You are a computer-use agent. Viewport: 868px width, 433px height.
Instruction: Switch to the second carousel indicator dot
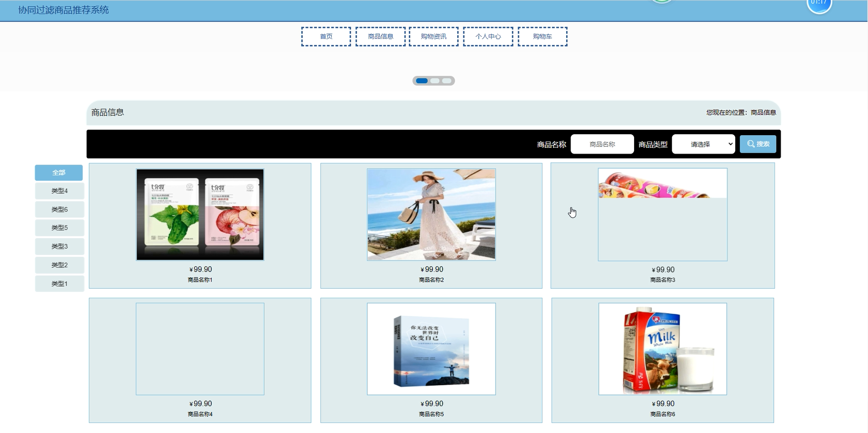[435, 81]
